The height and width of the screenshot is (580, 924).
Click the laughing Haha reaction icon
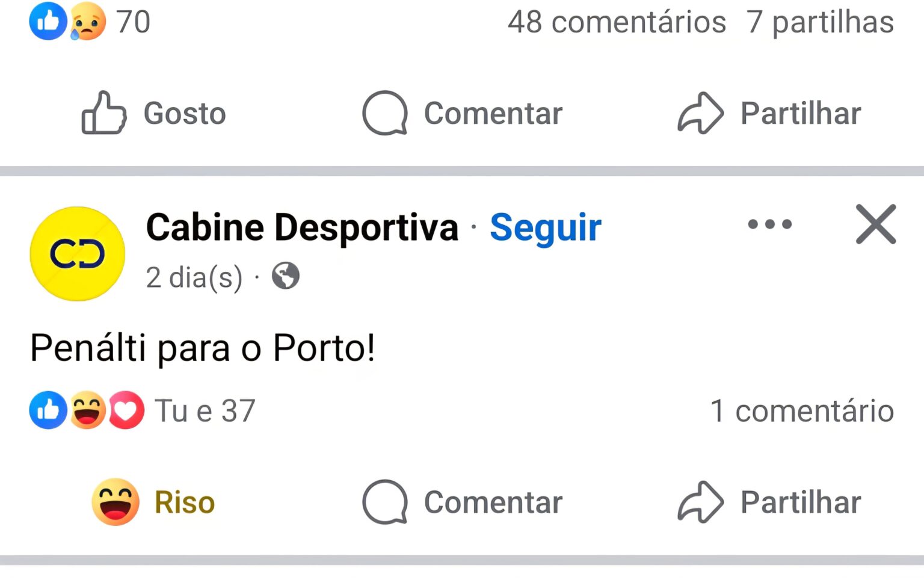(x=86, y=410)
